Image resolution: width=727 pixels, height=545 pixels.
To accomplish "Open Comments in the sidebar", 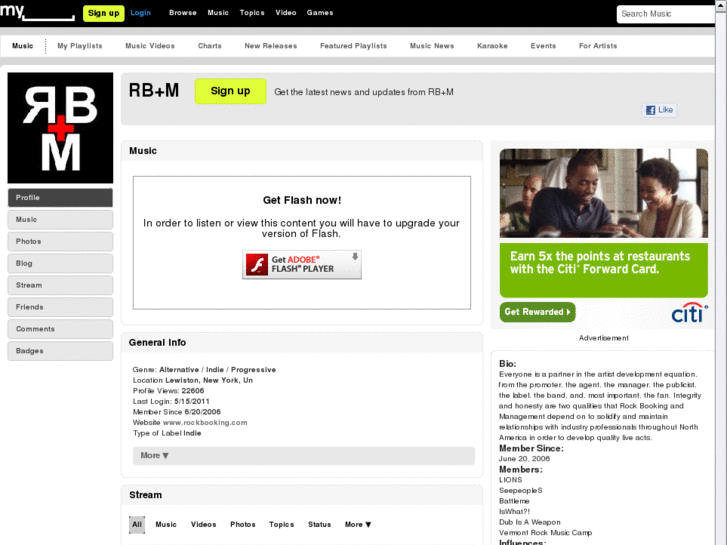I will [x=60, y=329].
